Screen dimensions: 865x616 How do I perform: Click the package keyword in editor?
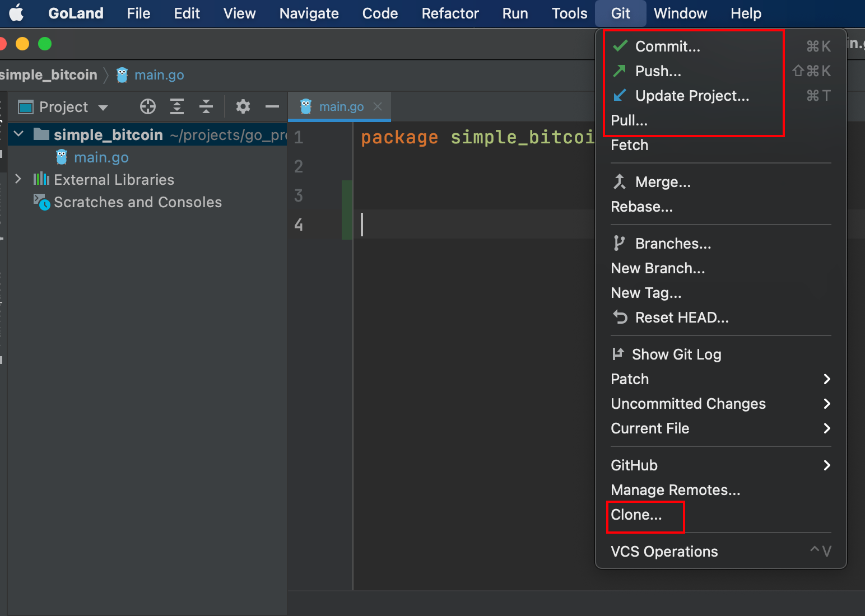399,137
